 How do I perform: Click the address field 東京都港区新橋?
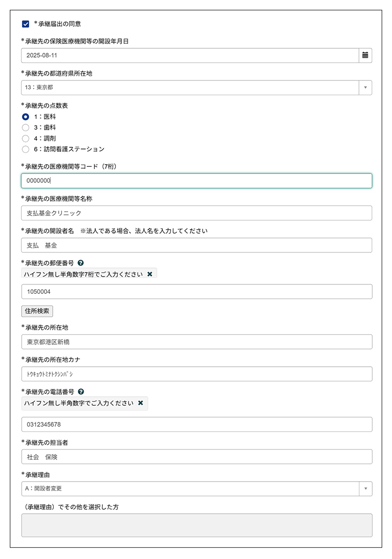[196, 342]
